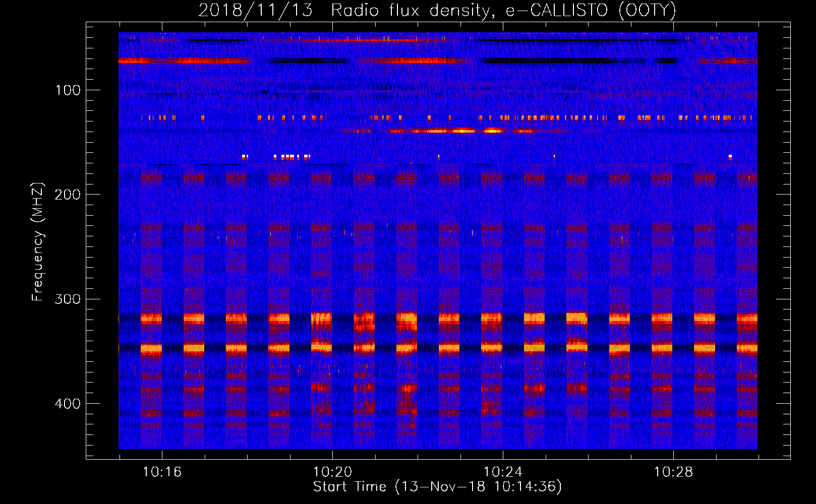This screenshot has width=816, height=504.
Task: Click the 'Start Time (13-Nov-18 10:14:36)' axis label
Action: click(x=437, y=487)
